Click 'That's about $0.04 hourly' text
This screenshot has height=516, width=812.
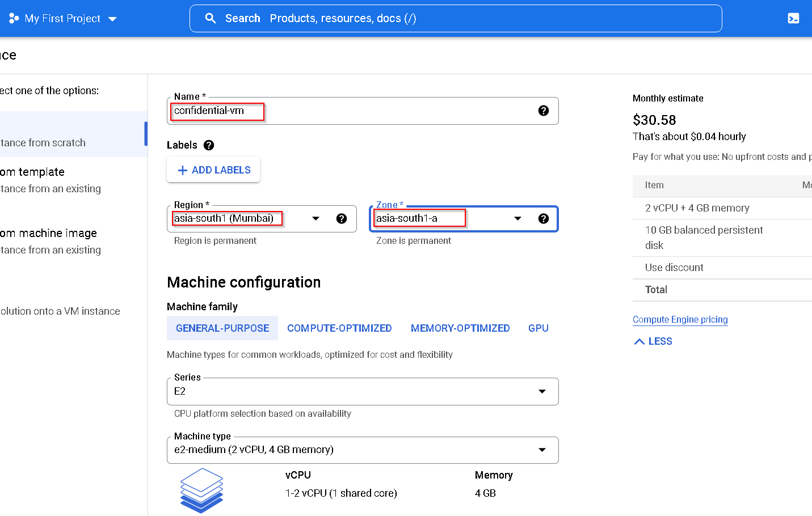(689, 137)
